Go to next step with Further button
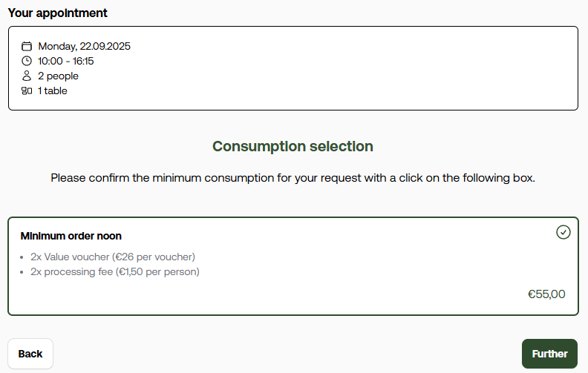588x373 pixels. click(549, 354)
